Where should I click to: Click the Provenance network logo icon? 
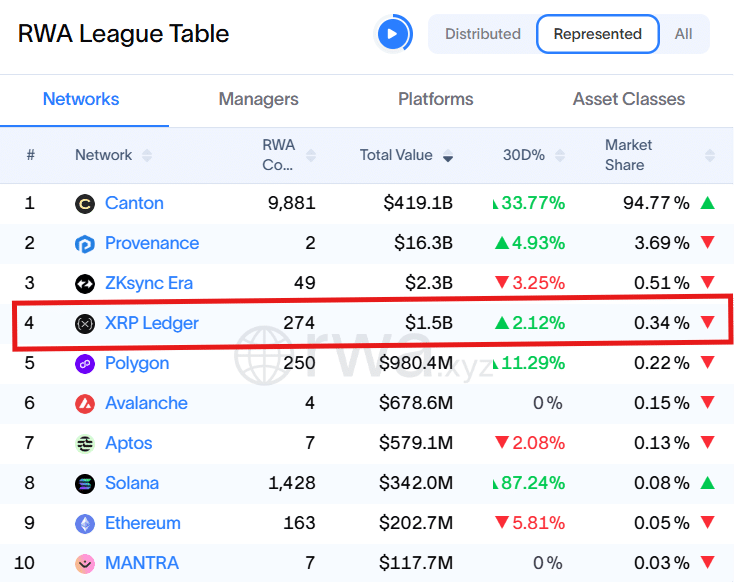pos(85,244)
